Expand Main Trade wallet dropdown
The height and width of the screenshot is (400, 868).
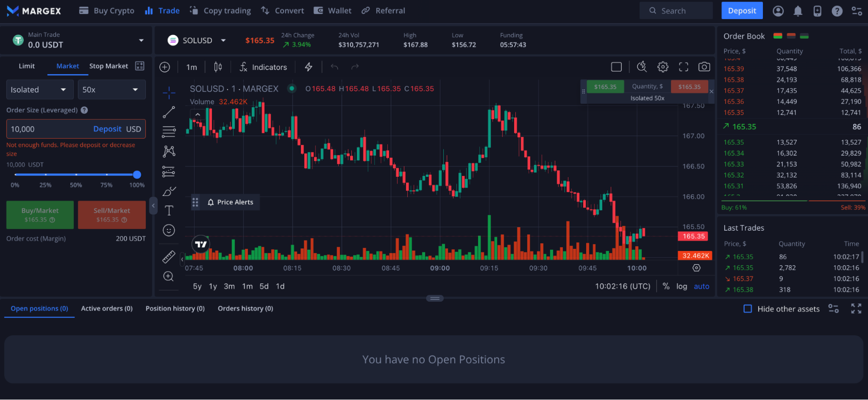[x=141, y=40]
